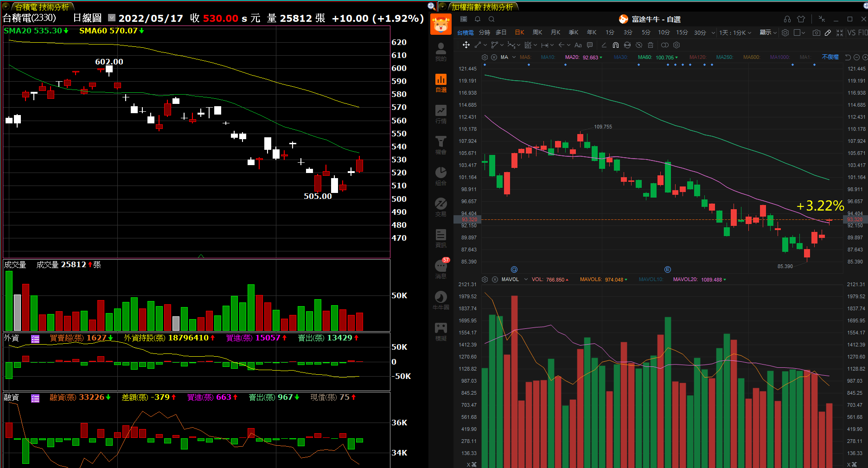Toggle the sidebar layout icon in header
The width and height of the screenshot is (868, 468).
coord(464,19)
